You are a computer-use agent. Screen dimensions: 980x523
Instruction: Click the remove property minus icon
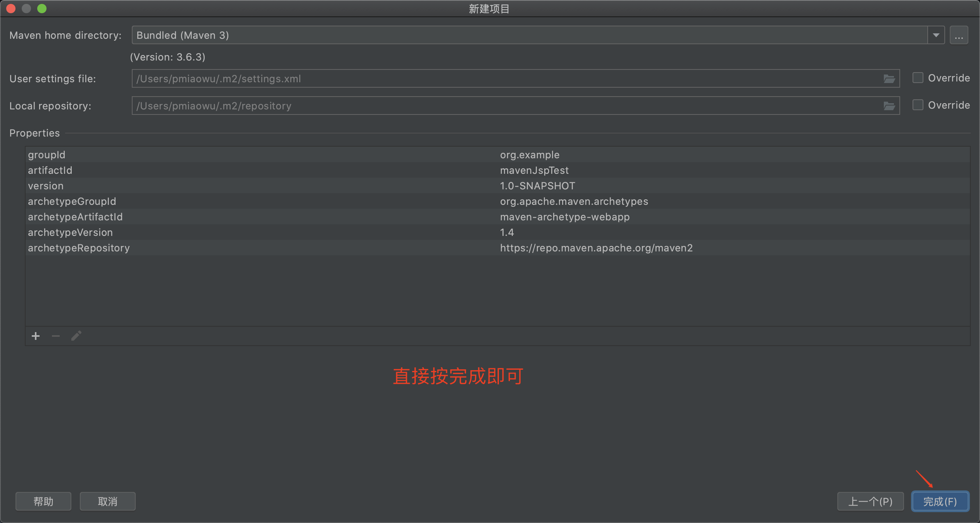click(x=56, y=336)
